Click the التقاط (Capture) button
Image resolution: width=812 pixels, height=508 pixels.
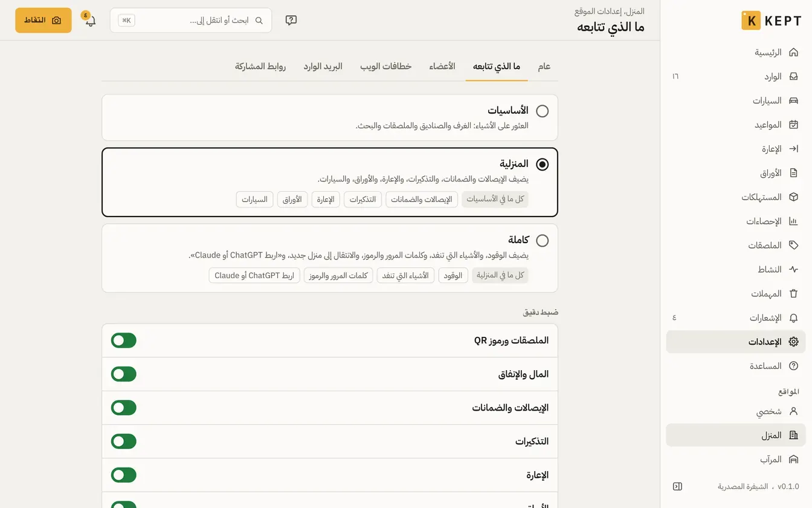pos(43,21)
